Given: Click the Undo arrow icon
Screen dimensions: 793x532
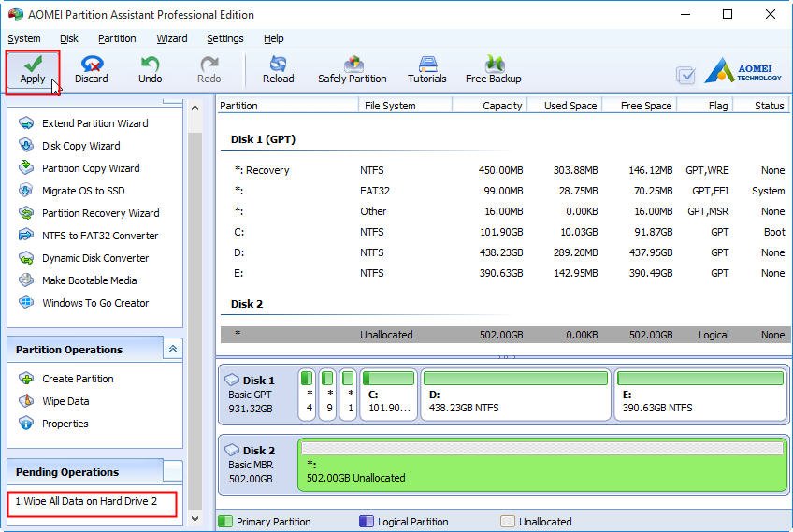Looking at the screenshot, I should click(x=150, y=65).
